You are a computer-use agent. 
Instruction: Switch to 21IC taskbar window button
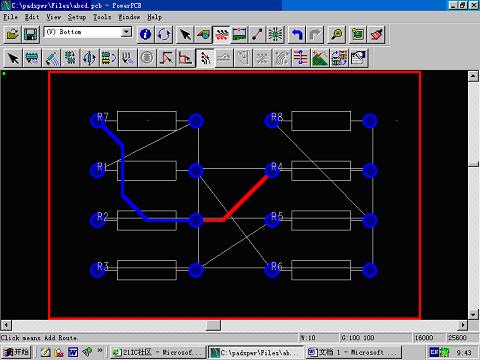tap(158, 352)
